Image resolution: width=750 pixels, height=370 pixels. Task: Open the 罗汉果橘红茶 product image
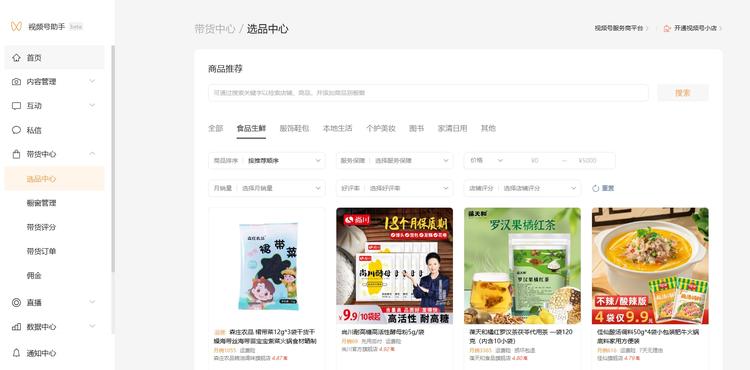[x=522, y=266]
